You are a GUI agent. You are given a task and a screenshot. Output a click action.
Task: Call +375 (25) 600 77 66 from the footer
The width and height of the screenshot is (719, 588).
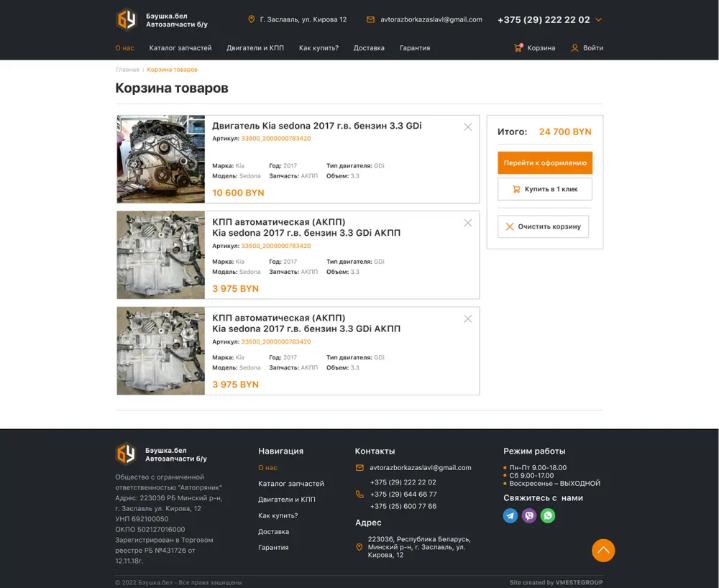403,506
